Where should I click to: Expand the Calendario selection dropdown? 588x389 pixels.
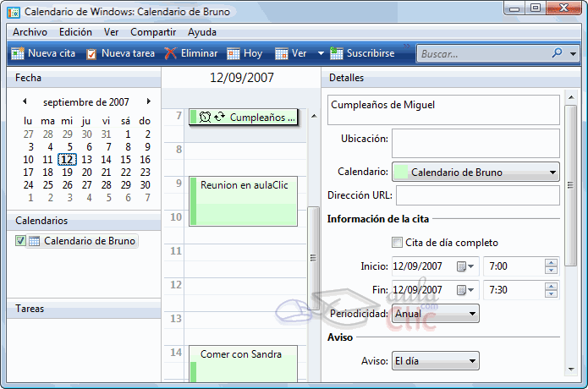click(x=552, y=173)
